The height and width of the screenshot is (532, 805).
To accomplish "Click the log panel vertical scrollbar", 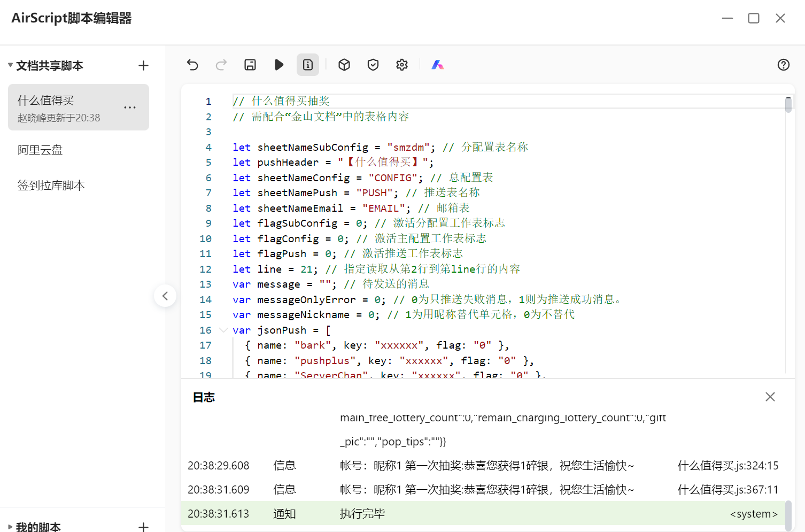I will click(x=788, y=515).
